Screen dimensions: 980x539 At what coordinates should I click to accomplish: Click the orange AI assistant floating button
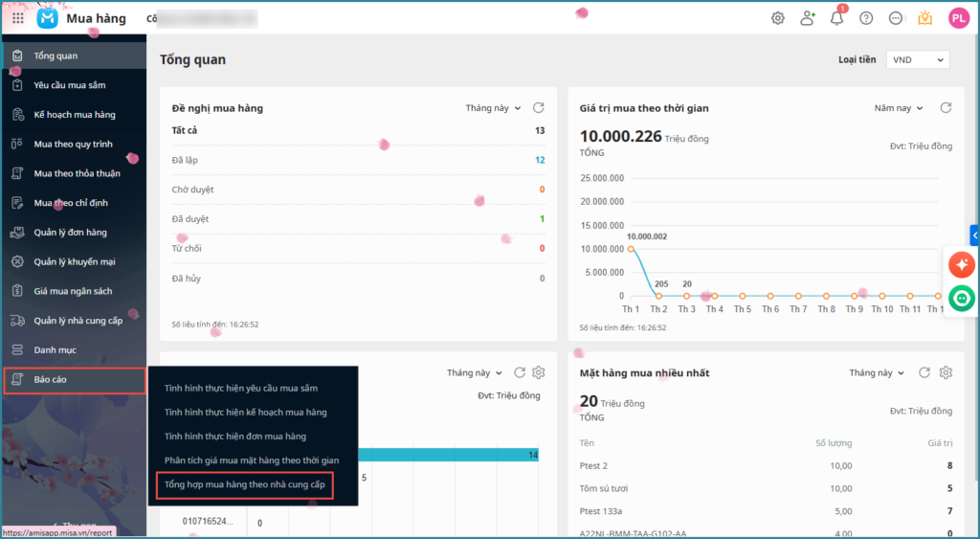(x=962, y=264)
